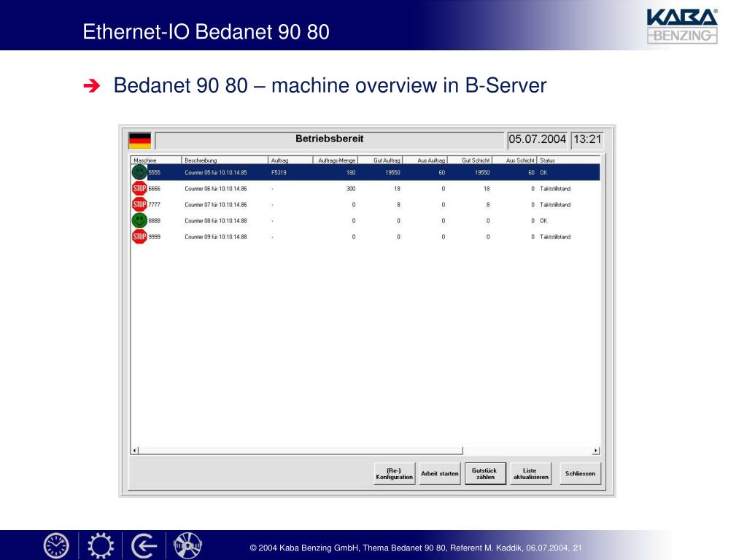Click OK status of machine 8888
This screenshot has height=560, width=747.
(x=543, y=221)
